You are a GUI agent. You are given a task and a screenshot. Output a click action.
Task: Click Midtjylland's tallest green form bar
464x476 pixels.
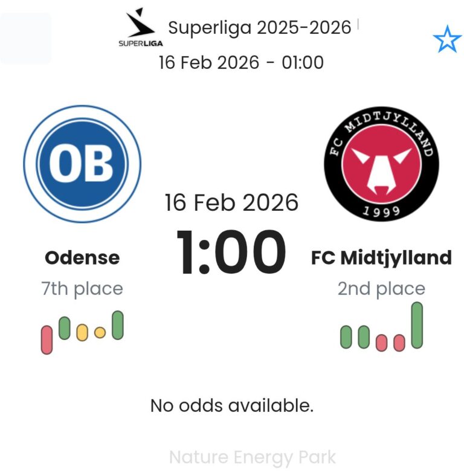click(417, 325)
